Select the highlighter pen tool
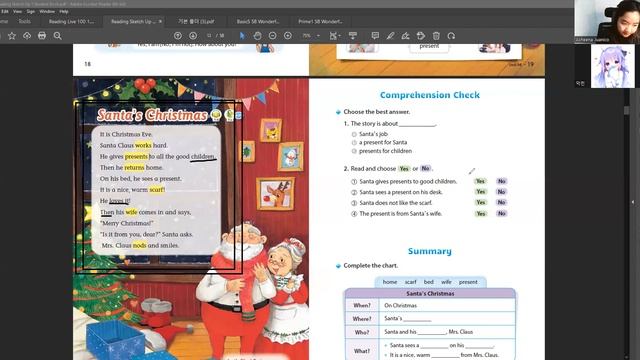640x360 pixels. click(390, 36)
